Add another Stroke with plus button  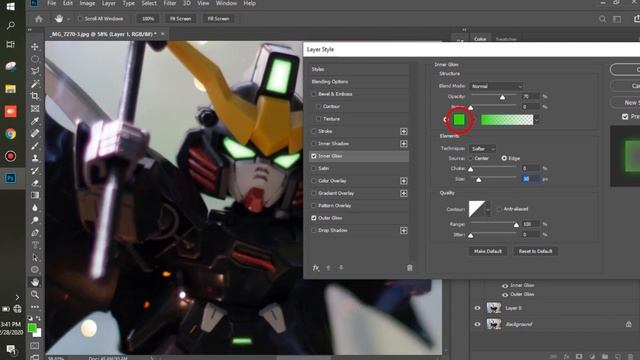click(x=404, y=131)
